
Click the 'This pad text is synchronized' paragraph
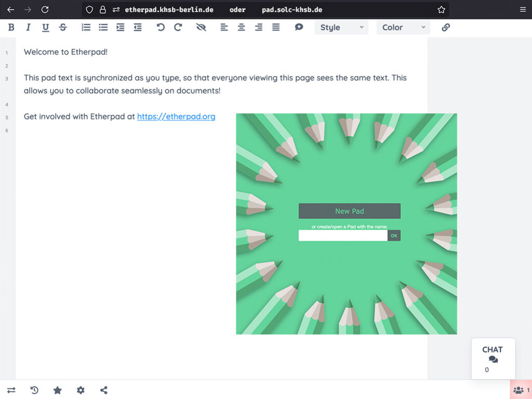click(x=215, y=84)
